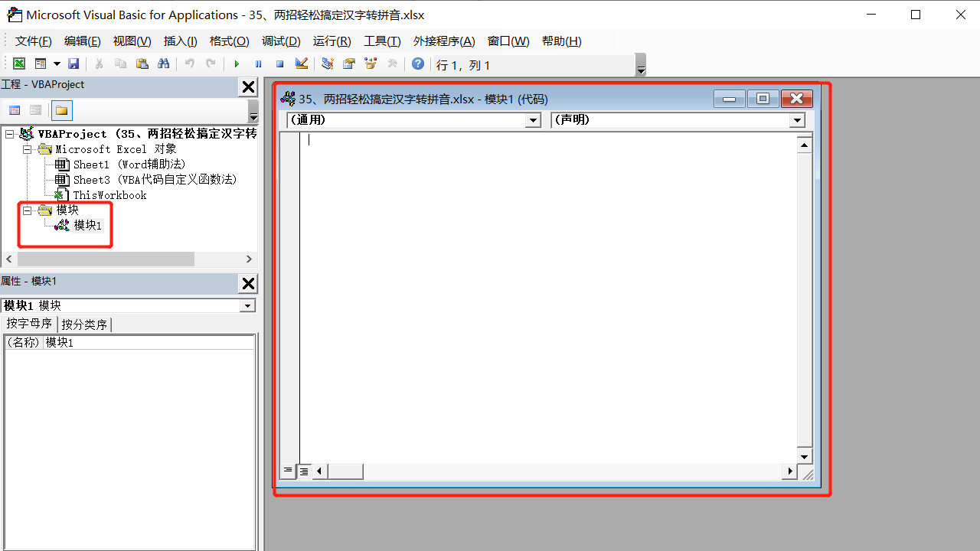Collapse the VBAProject root node
Image resolution: width=980 pixels, height=551 pixels.
9,134
